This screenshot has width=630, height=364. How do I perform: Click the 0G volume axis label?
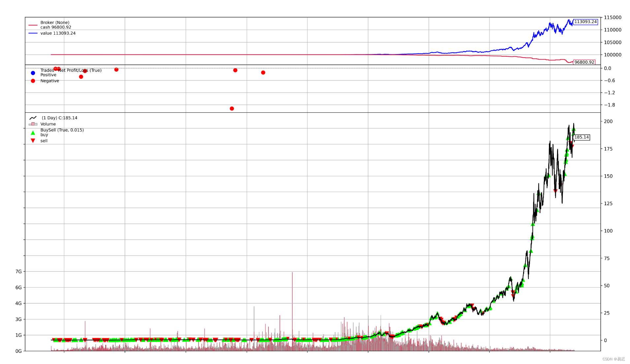pyautogui.click(x=18, y=351)
